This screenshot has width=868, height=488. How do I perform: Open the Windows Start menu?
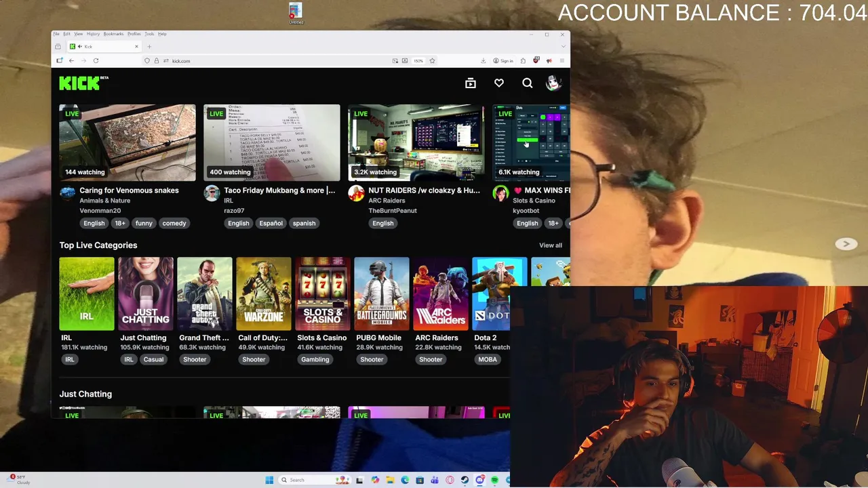(x=269, y=480)
